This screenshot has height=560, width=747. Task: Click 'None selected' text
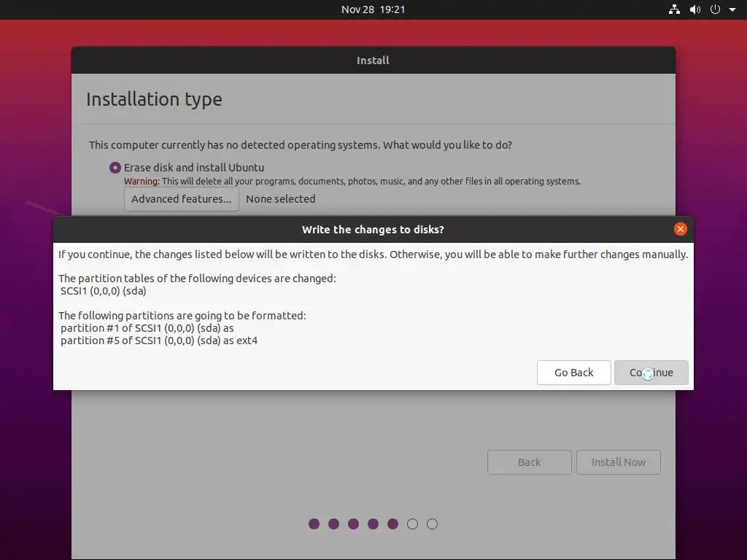point(281,199)
